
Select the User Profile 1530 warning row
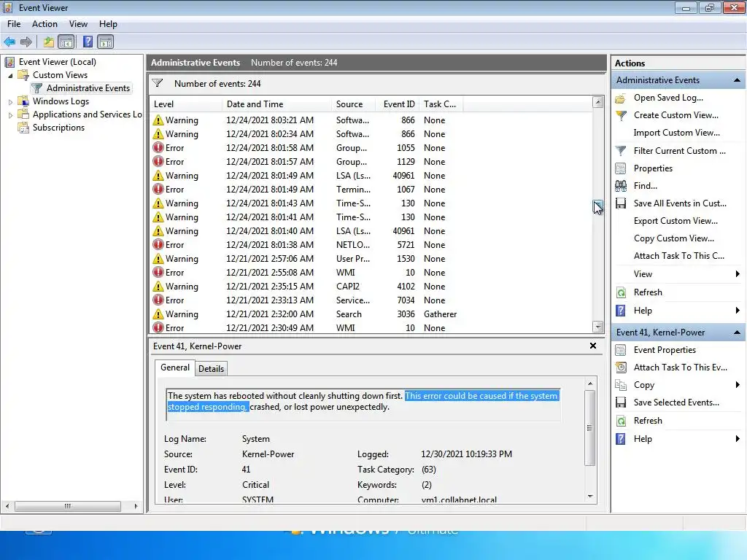tap(371, 259)
